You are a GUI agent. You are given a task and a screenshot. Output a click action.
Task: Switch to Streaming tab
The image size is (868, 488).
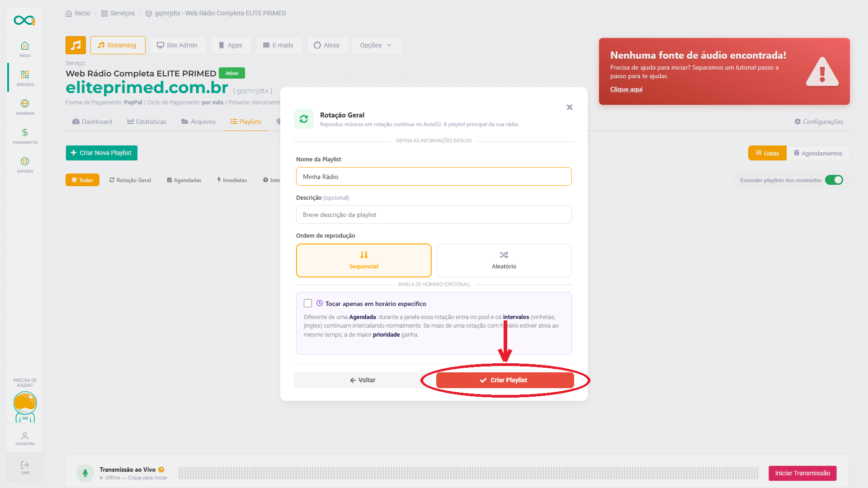(118, 45)
